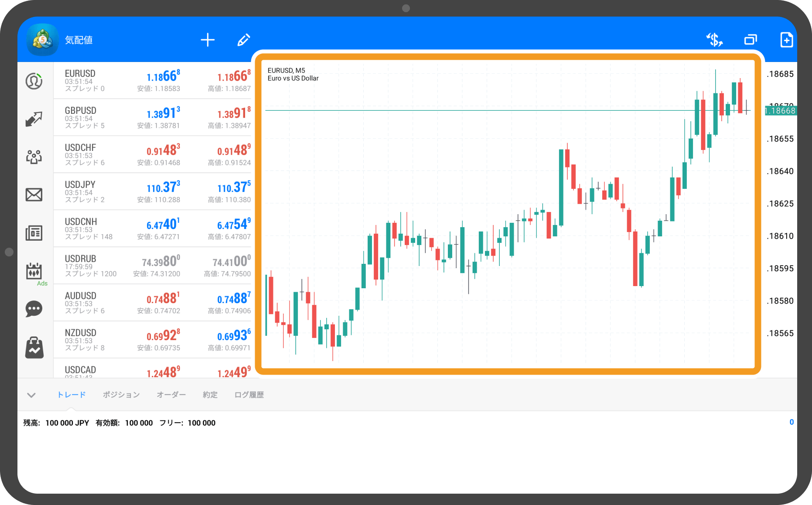
Task: Open the chart windows layout icon
Action: tap(751, 40)
